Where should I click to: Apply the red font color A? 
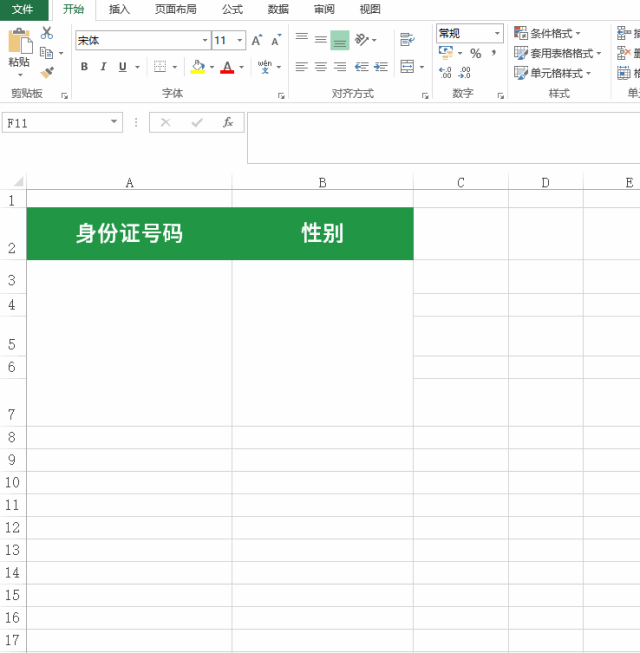click(227, 67)
